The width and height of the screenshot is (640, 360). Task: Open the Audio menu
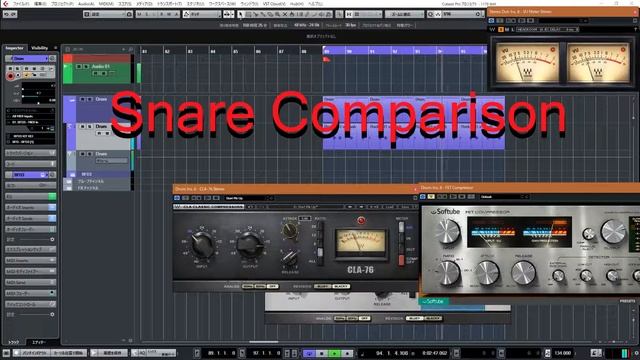[86, 4]
